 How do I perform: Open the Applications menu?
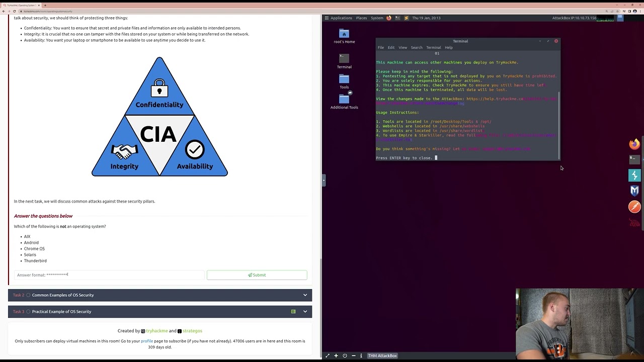(x=341, y=18)
